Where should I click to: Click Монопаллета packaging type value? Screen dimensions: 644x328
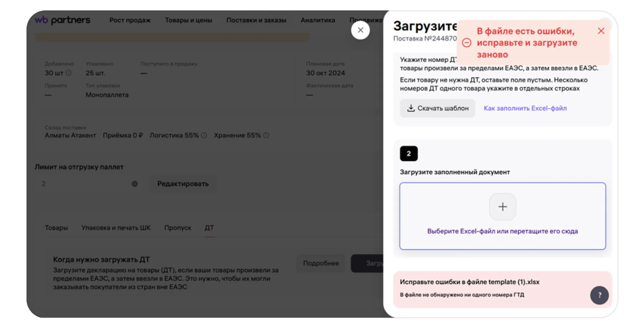pos(107,95)
